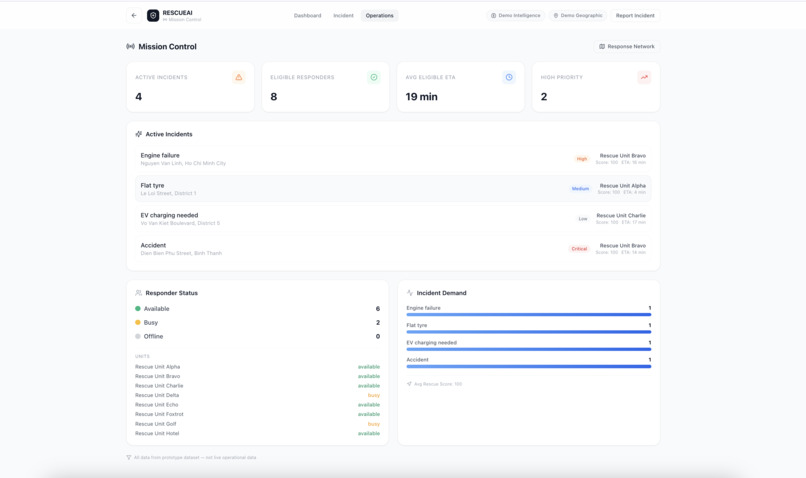This screenshot has height=478, width=806.
Task: Click the back arrow button
Action: [x=134, y=15]
